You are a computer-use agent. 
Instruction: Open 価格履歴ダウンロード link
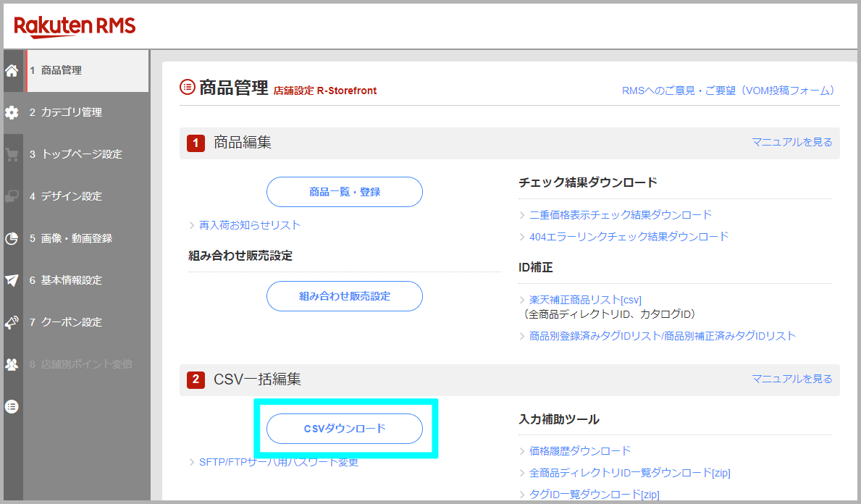(x=580, y=450)
